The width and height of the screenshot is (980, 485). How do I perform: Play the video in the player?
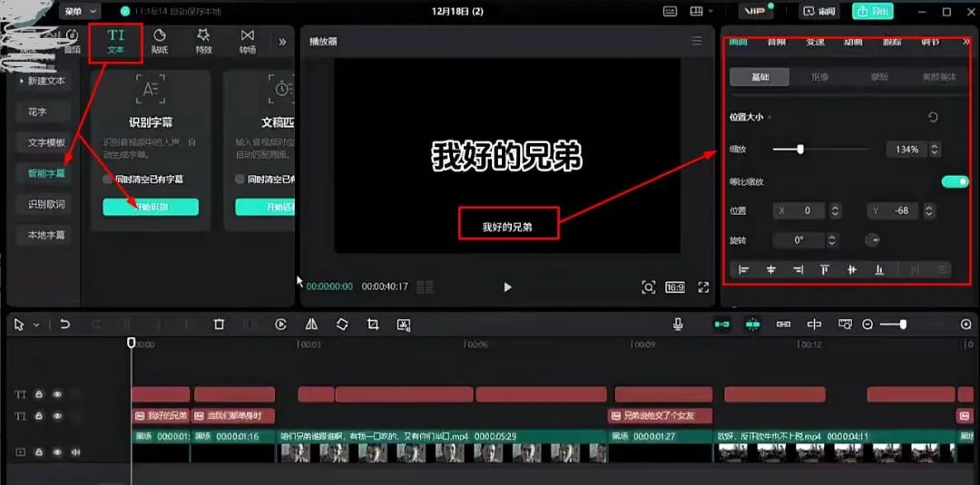pos(507,287)
